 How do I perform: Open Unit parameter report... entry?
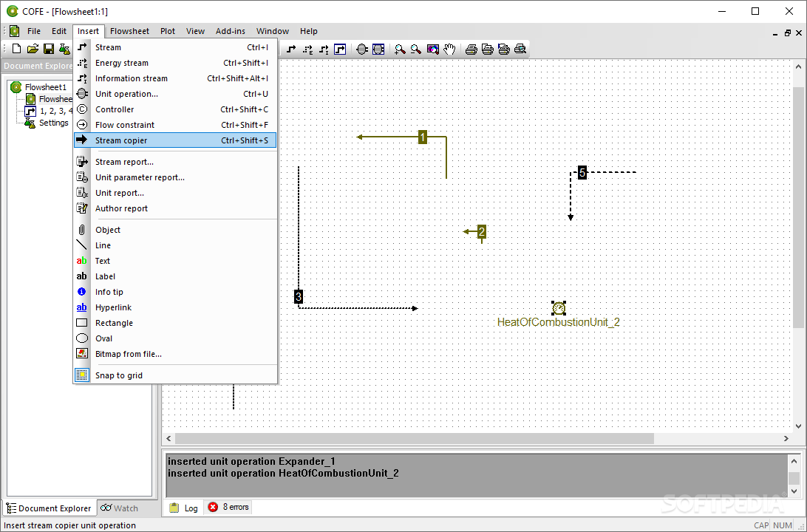point(175,177)
